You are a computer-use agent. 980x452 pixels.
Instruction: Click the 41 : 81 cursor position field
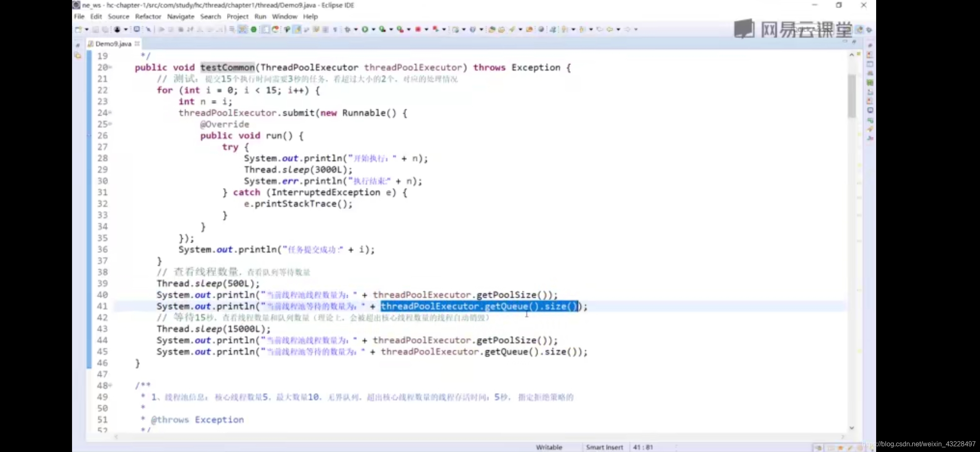643,447
